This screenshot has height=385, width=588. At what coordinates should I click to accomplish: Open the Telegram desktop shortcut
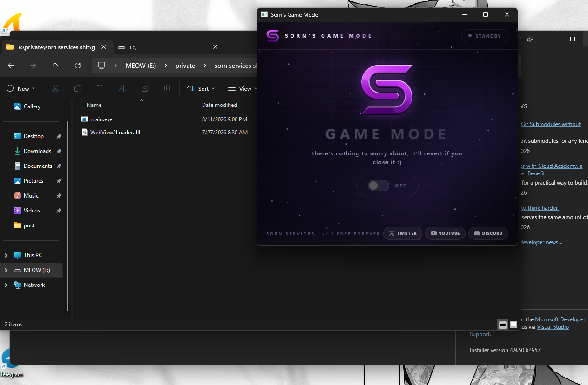click(10, 364)
